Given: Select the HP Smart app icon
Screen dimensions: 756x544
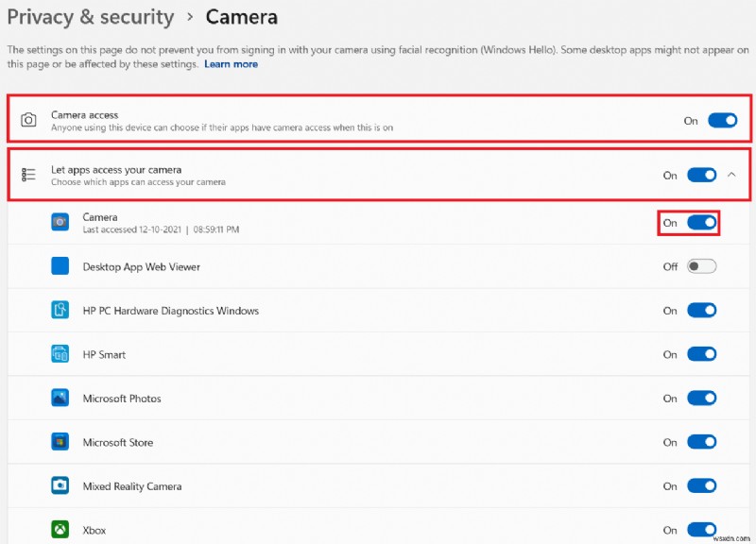Looking at the screenshot, I should point(59,354).
